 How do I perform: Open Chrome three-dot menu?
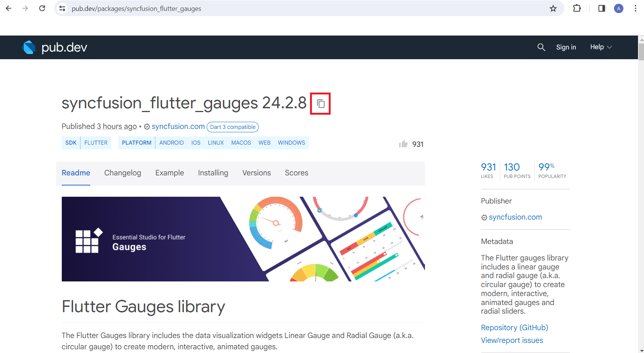click(x=635, y=8)
